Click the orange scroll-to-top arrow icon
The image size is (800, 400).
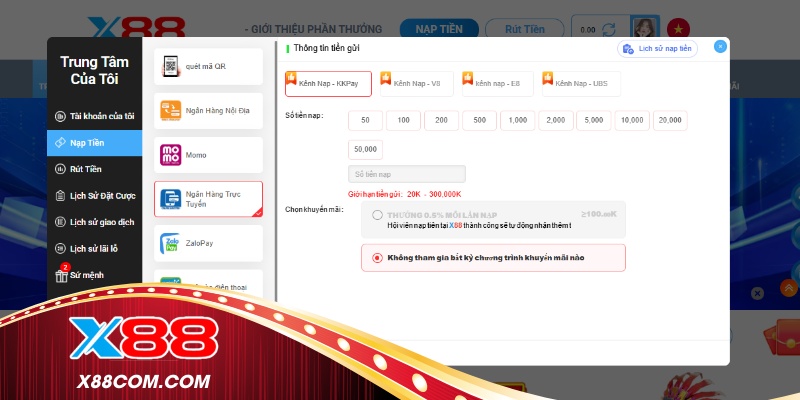pos(789,288)
